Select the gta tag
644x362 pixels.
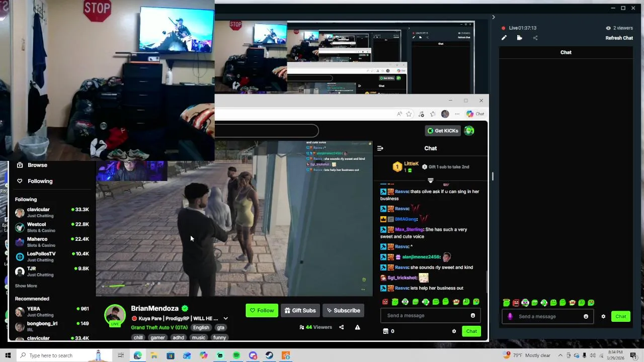[220, 327]
